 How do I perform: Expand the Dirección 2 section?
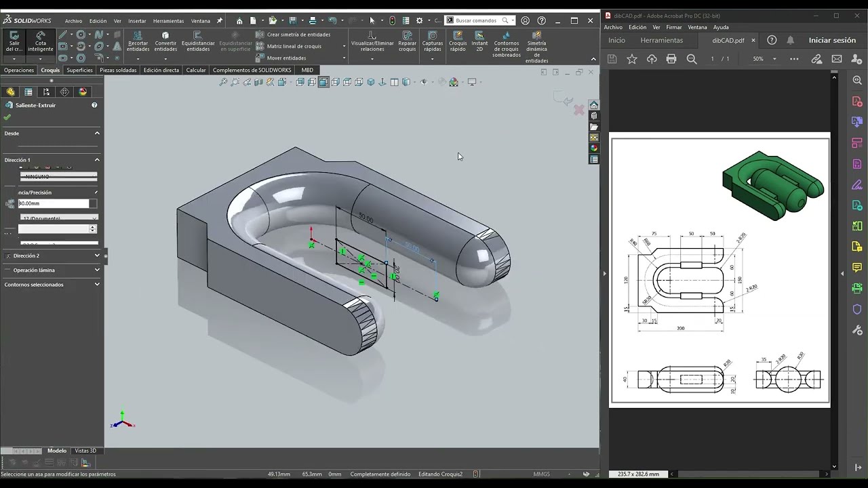pyautogui.click(x=97, y=256)
